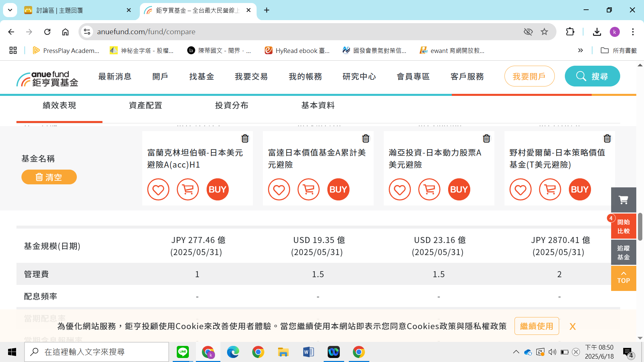The image size is (644, 362).
Task: Open PressPlay Academy bookmark
Action: [66, 51]
